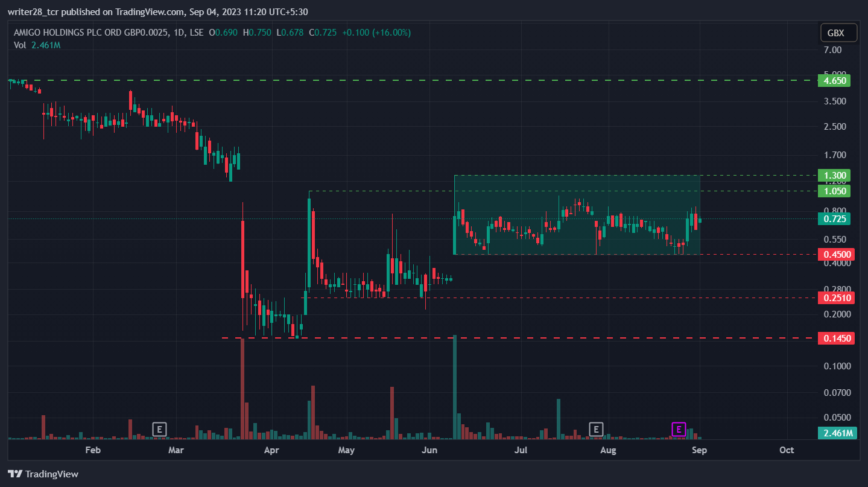
Task: Click the Feb date axis label
Action: (92, 450)
